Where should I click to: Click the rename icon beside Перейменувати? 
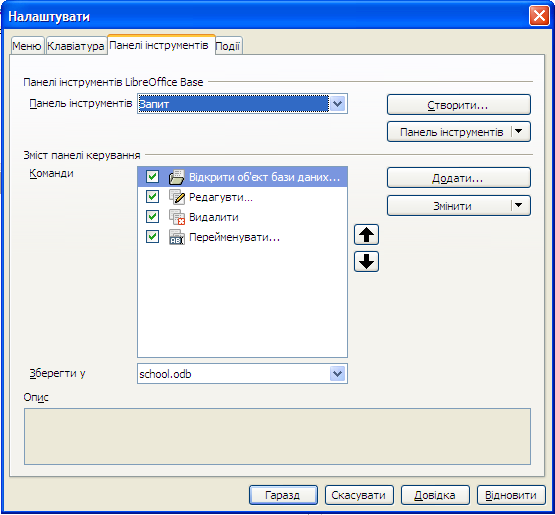pyautogui.click(x=177, y=237)
